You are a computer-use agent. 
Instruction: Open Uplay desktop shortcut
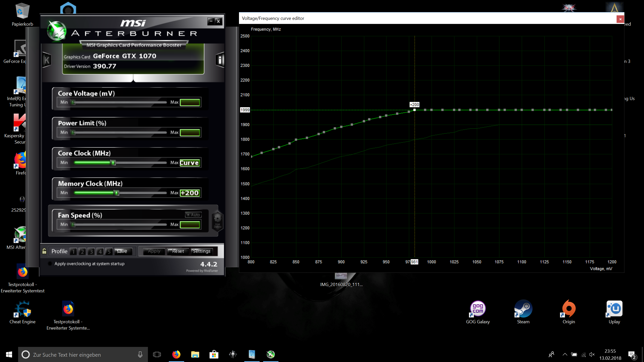[x=614, y=312]
